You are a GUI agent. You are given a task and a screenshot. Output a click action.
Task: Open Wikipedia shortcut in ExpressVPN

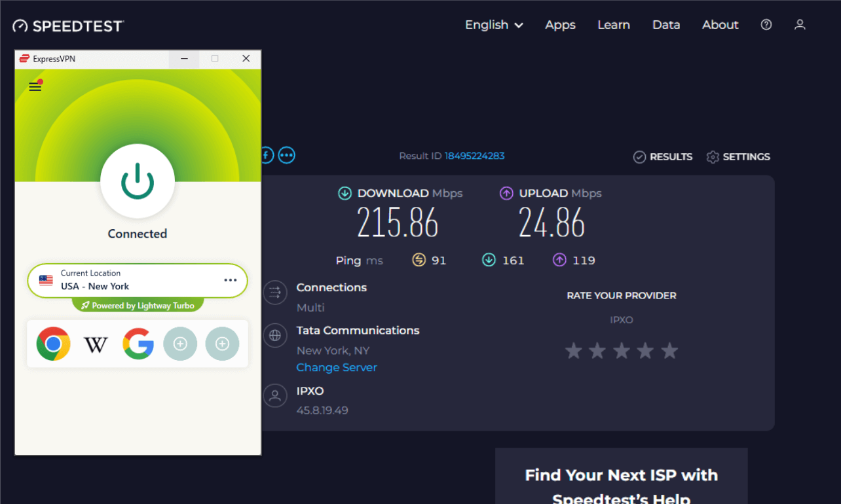(x=96, y=344)
